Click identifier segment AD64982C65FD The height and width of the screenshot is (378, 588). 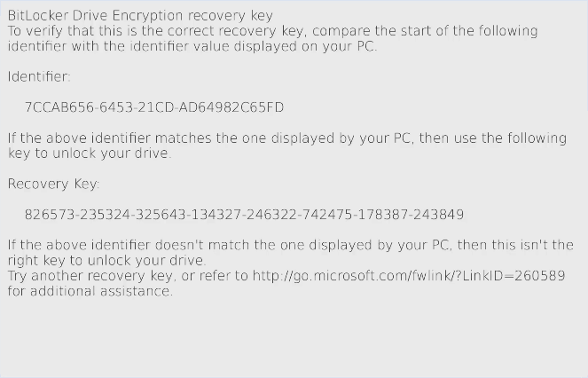point(231,107)
